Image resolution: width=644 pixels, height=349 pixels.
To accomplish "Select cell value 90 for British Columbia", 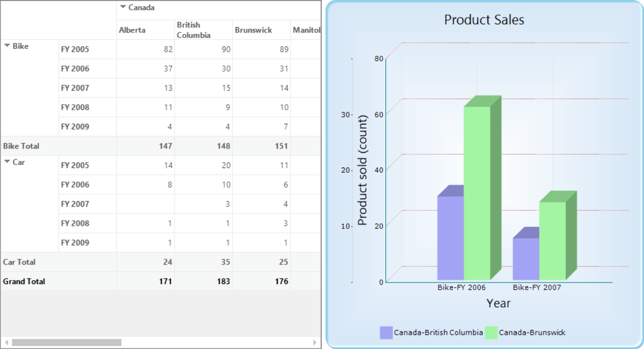I will (x=204, y=49).
